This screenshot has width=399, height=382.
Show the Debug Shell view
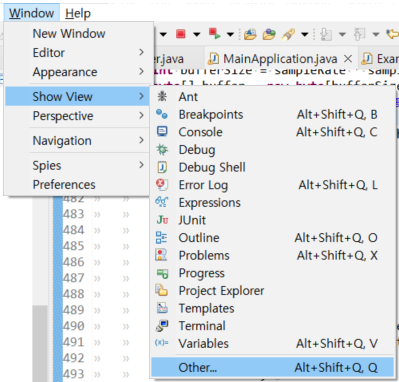coord(272,167)
